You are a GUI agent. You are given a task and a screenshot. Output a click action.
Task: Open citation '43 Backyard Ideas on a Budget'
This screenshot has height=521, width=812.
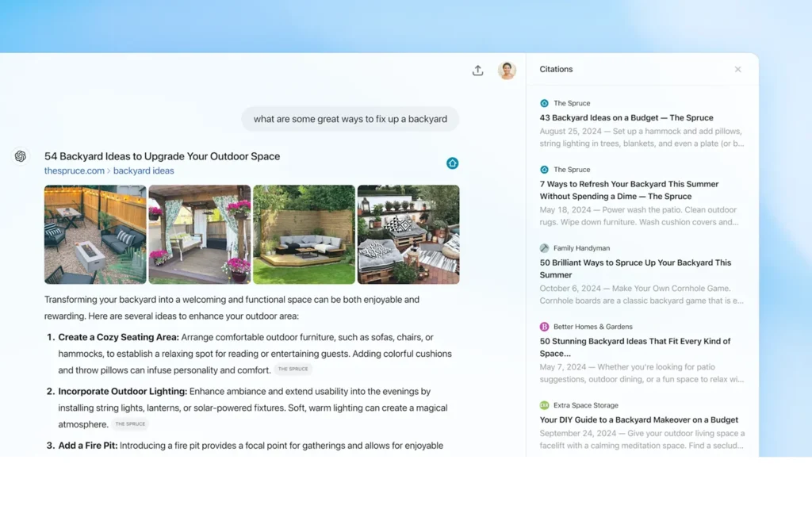pyautogui.click(x=626, y=117)
